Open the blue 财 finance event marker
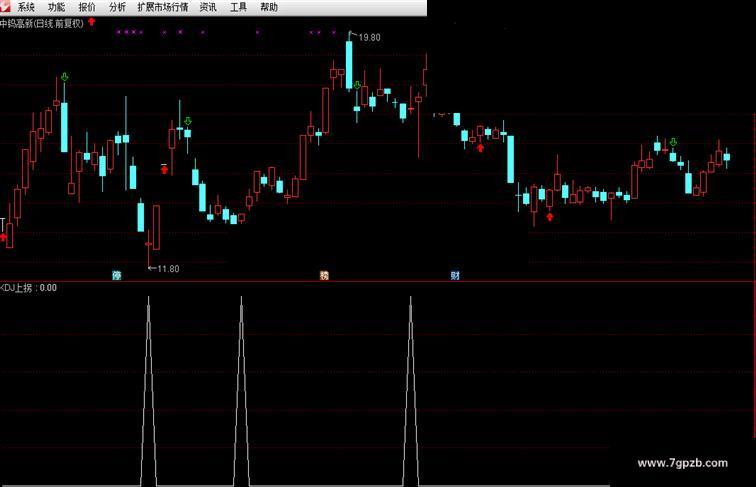Image resolution: width=756 pixels, height=487 pixels. pos(455,275)
